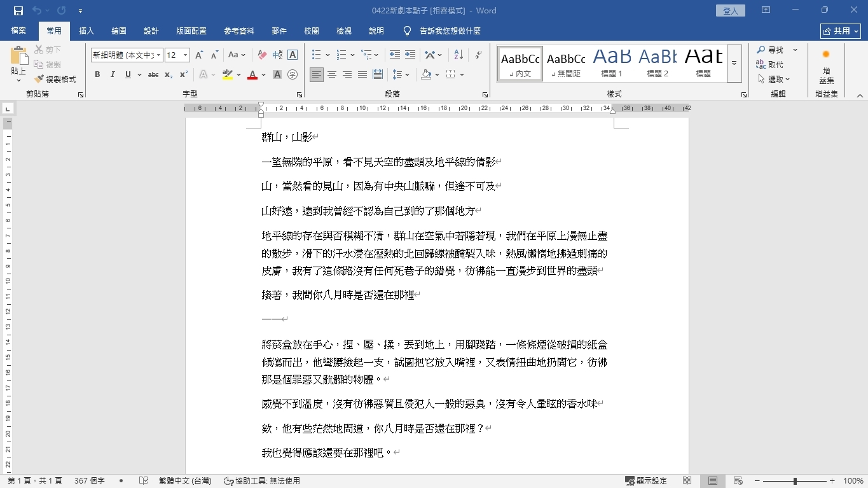This screenshot has height=488, width=868.
Task: Switch to read mode view in status bar
Action: coord(687,481)
